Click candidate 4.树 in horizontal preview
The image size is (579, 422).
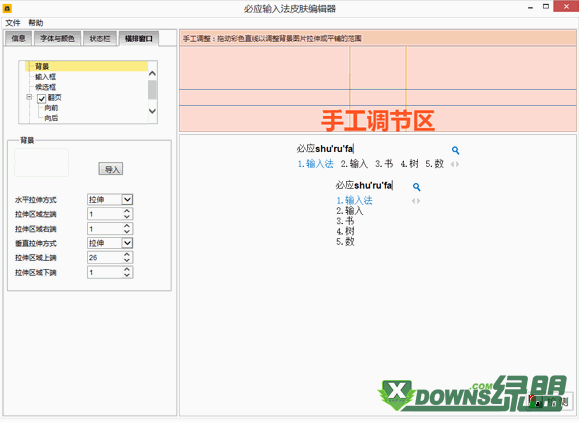tap(410, 164)
